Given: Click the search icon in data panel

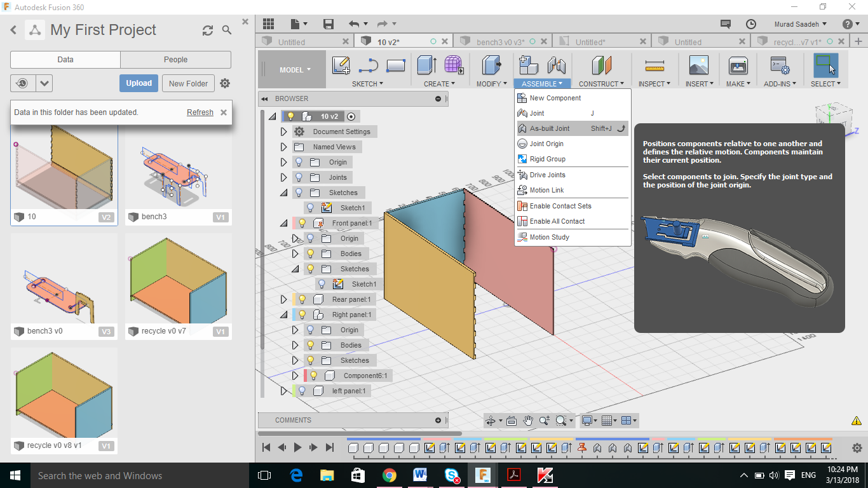Looking at the screenshot, I should click(227, 30).
